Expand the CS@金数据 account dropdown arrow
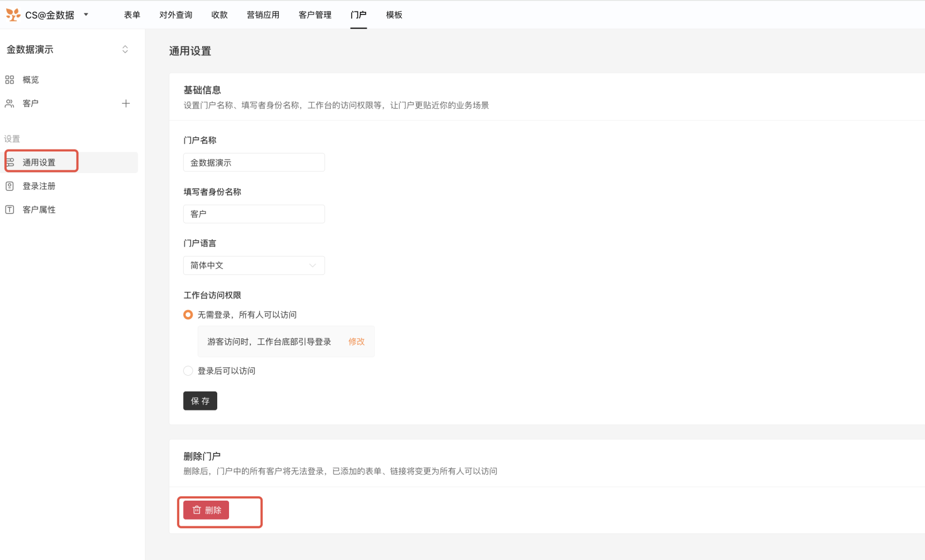Screen dimensions: 925x560 [86, 15]
